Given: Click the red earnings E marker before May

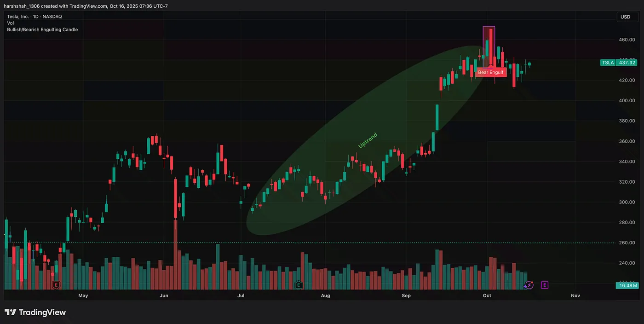Looking at the screenshot, I should pos(56,285).
